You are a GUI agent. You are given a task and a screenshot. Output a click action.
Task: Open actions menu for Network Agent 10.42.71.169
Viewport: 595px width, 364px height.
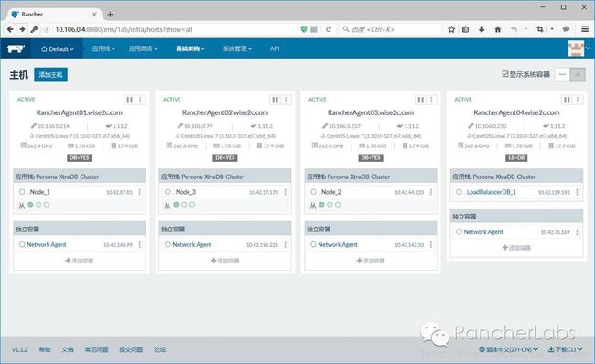coord(578,232)
